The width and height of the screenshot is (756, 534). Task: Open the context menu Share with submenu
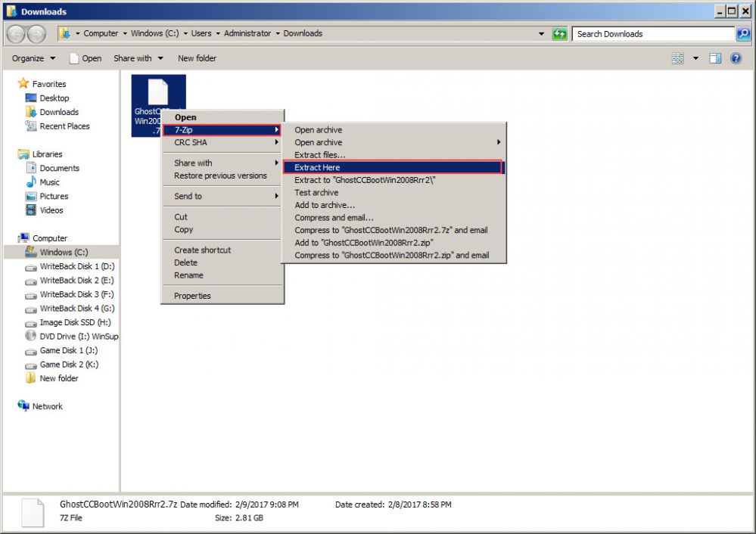[222, 163]
